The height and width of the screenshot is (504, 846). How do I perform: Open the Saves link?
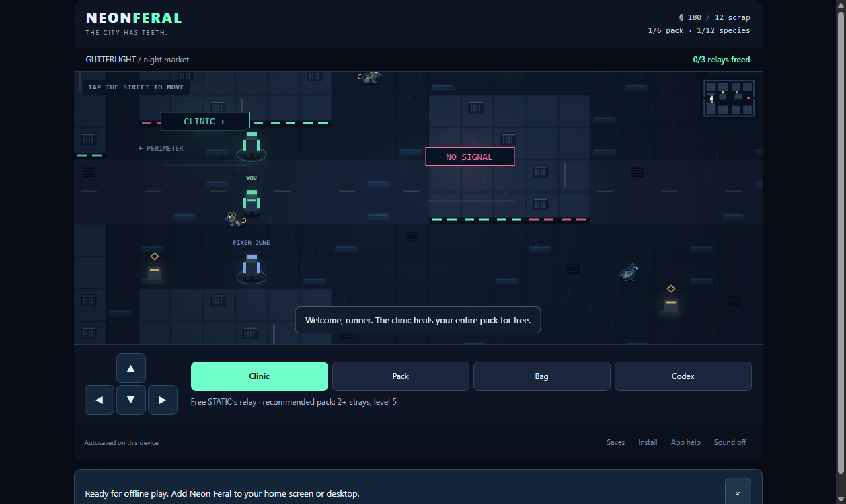tap(615, 442)
